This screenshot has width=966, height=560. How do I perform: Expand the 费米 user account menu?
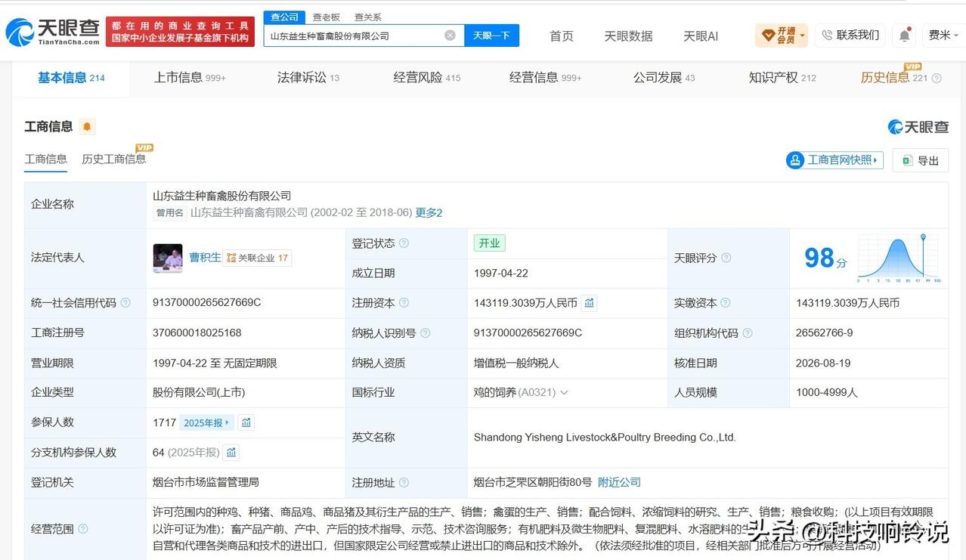[x=943, y=36]
